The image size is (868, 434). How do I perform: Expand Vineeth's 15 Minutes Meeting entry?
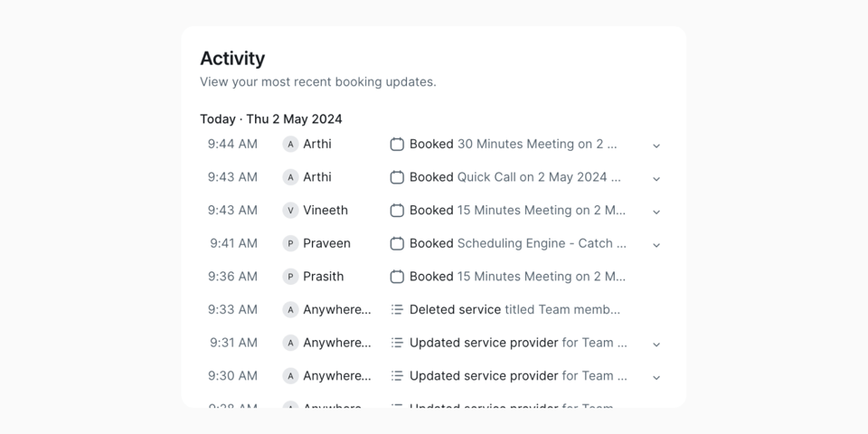click(x=656, y=212)
